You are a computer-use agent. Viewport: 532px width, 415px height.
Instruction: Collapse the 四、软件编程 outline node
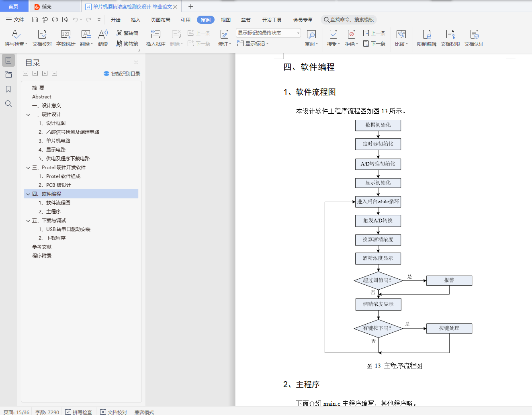pos(28,194)
